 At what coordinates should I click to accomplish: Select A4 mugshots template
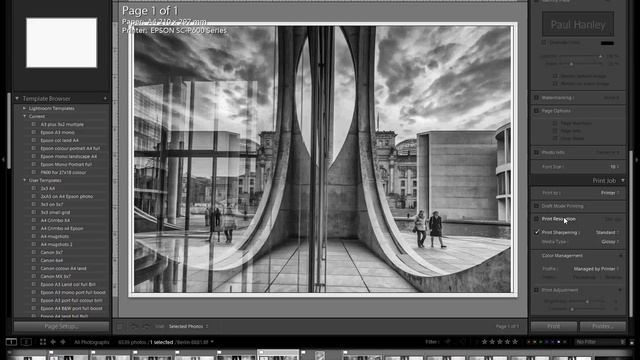pyautogui.click(x=55, y=236)
